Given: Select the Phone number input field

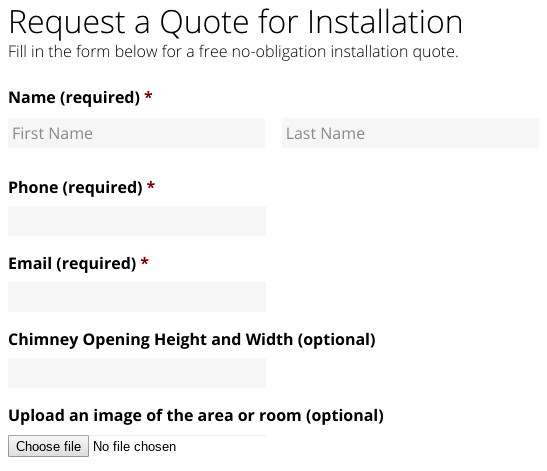Looking at the screenshot, I should tap(137, 221).
